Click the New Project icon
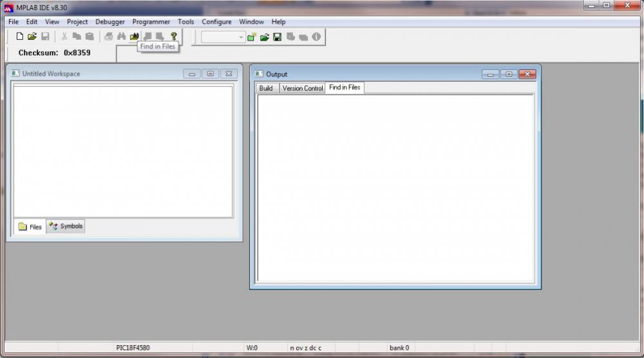 (x=251, y=37)
